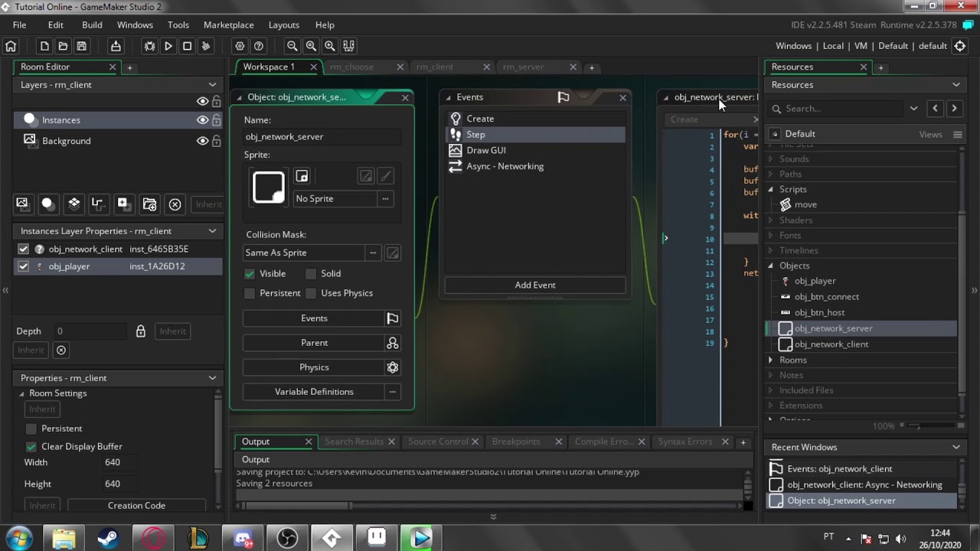Disable Clear Display Buffer checkbox

31,446
